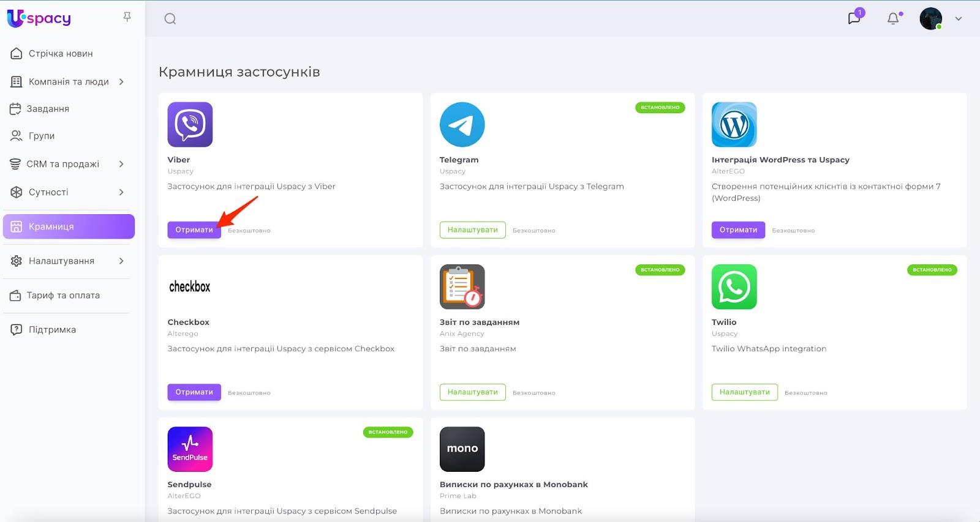The image size is (980, 522).
Task: Click the Telegram app title
Action: (x=459, y=160)
